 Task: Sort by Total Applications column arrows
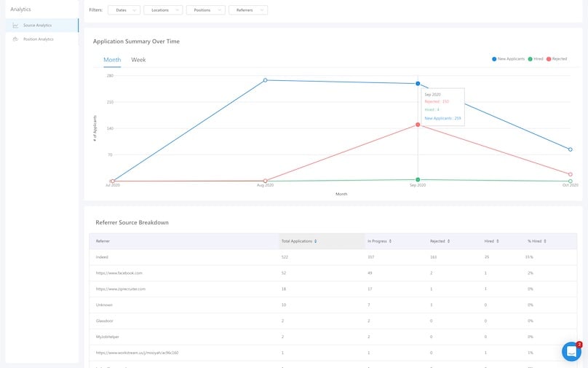pyautogui.click(x=315, y=240)
